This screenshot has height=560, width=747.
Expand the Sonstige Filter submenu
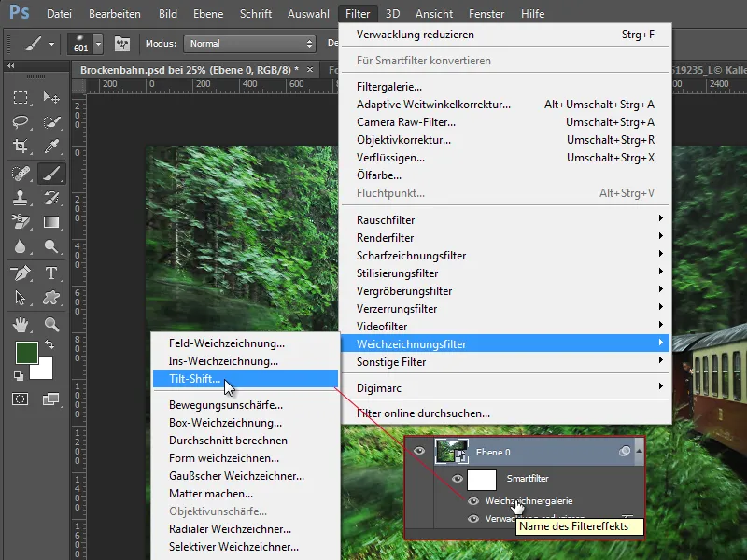pos(505,362)
